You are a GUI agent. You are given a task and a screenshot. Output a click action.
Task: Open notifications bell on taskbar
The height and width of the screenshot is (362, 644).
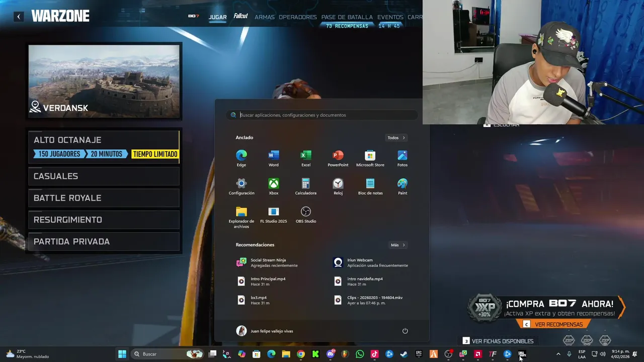tap(635, 354)
